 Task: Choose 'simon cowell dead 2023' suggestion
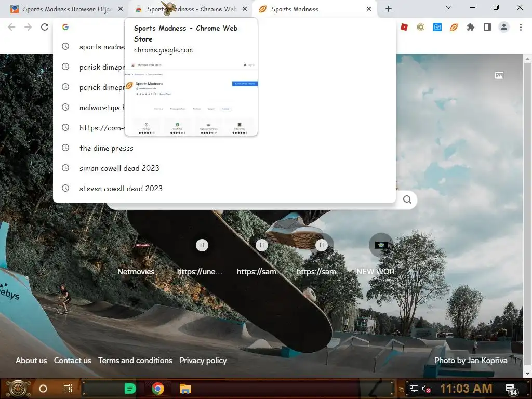(x=224, y=168)
